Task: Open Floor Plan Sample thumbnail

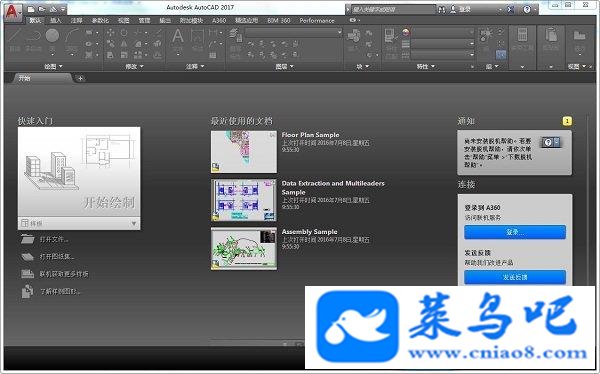Action: tap(244, 152)
